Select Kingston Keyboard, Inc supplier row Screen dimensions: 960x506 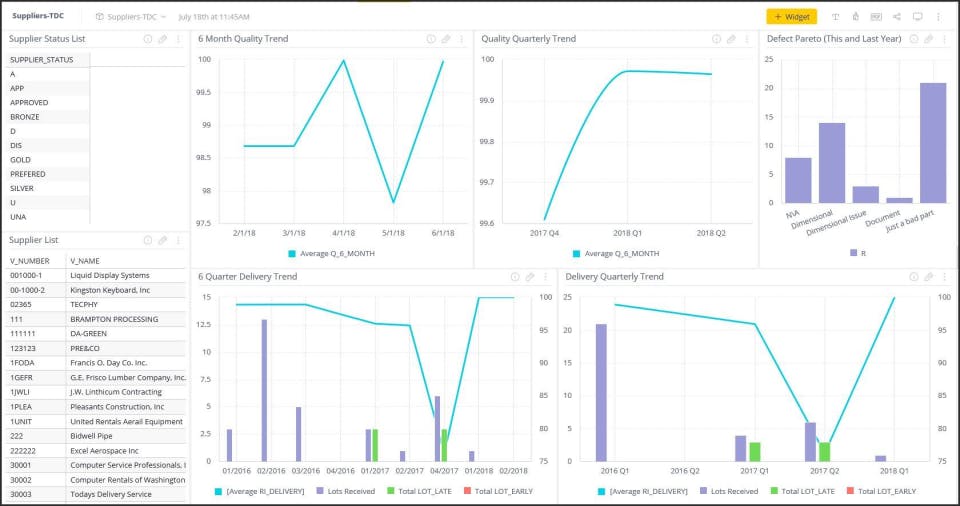click(96, 290)
